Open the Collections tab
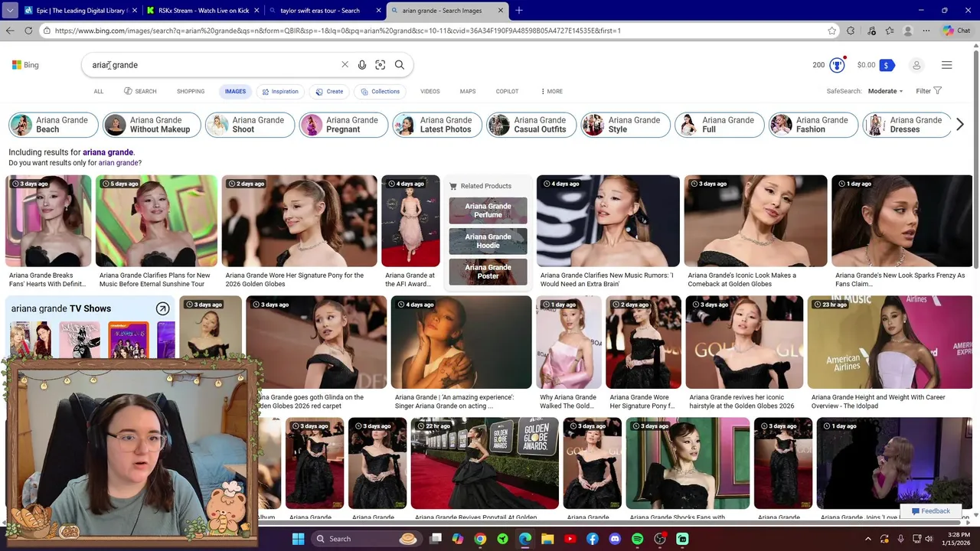Viewport: 980px width, 551px height. [x=380, y=91]
